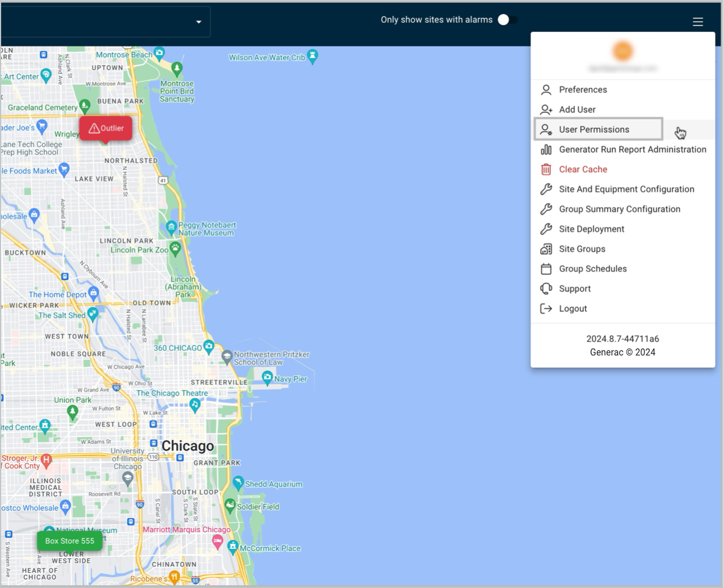Screen dimensions: 724x588
Task: Toggle Only show sites with alarms
Action: coord(507,20)
